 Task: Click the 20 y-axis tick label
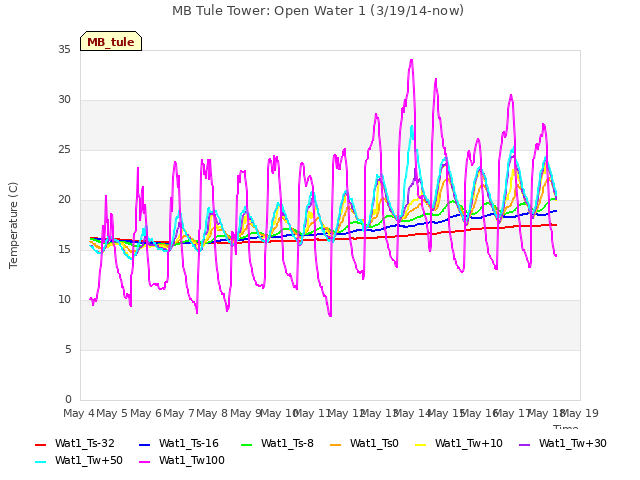pos(64,200)
